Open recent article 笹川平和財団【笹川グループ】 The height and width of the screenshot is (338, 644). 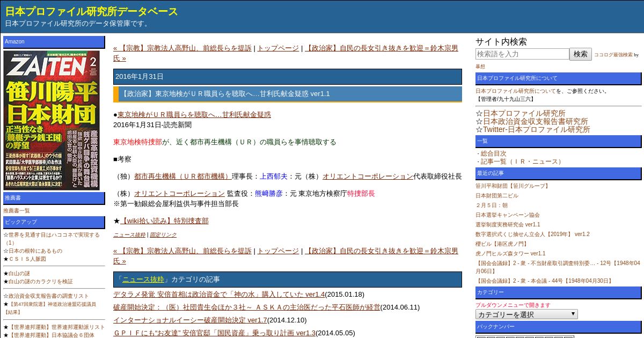tap(513, 186)
